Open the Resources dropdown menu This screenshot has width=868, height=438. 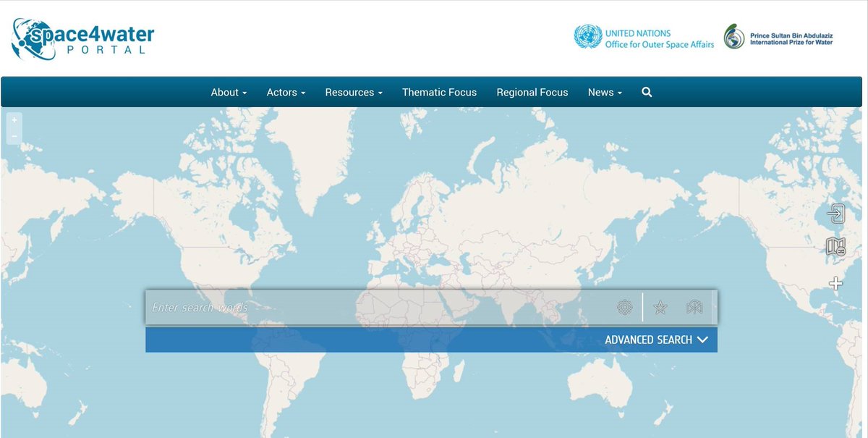354,92
